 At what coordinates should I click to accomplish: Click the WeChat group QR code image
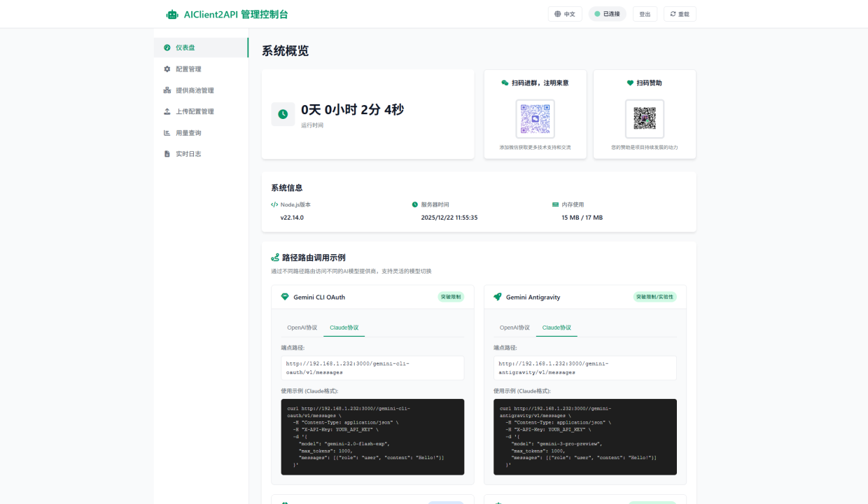pos(535,118)
